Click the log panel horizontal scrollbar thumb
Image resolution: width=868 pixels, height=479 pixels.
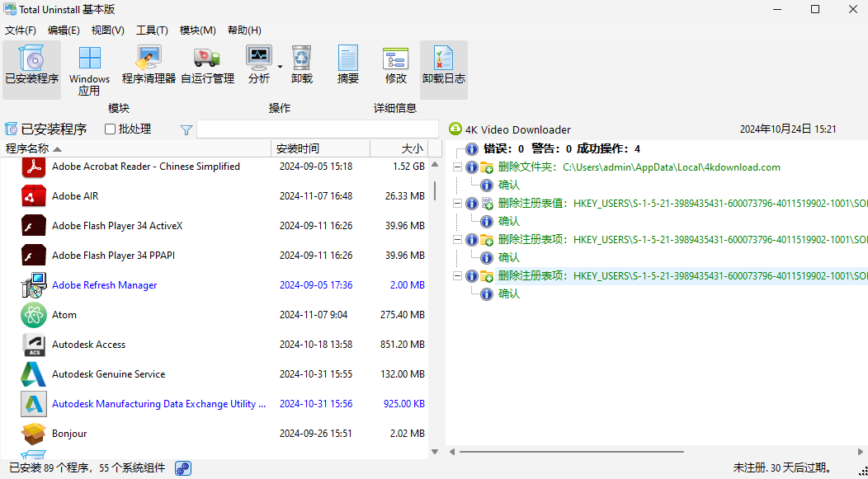click(x=571, y=452)
